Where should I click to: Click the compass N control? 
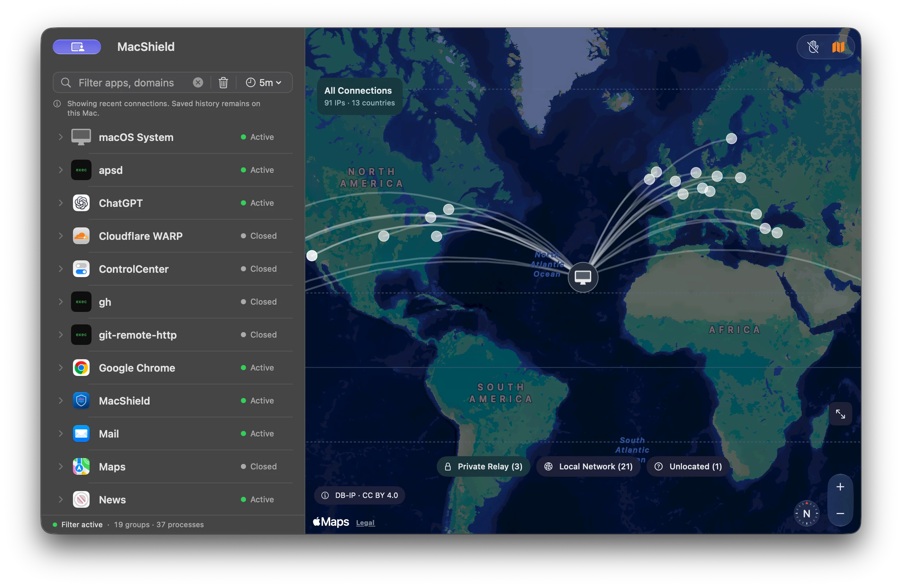(x=806, y=514)
